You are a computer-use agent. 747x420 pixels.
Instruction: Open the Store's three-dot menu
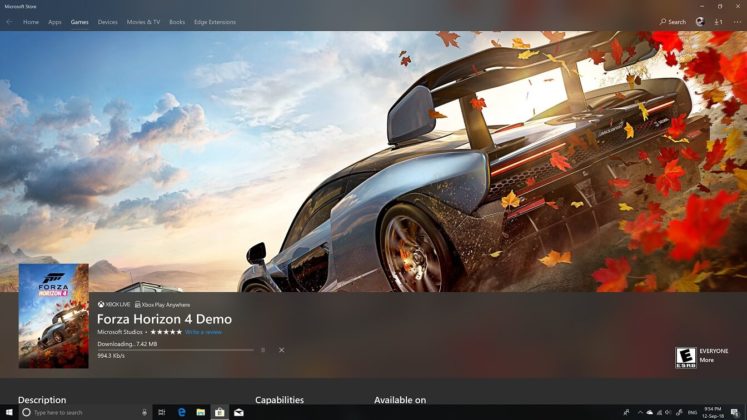(737, 22)
